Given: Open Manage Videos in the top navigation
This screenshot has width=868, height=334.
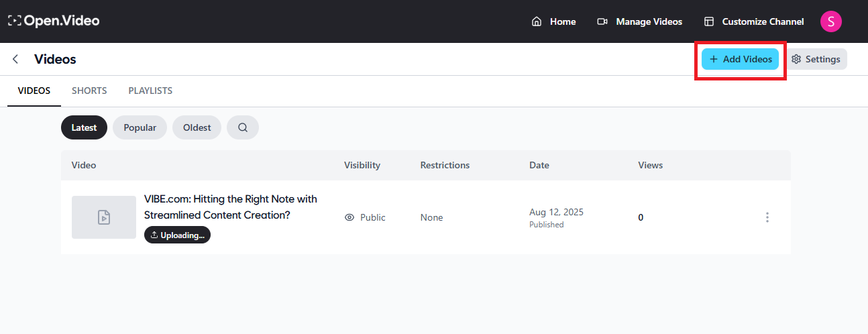Looking at the screenshot, I should [640, 21].
